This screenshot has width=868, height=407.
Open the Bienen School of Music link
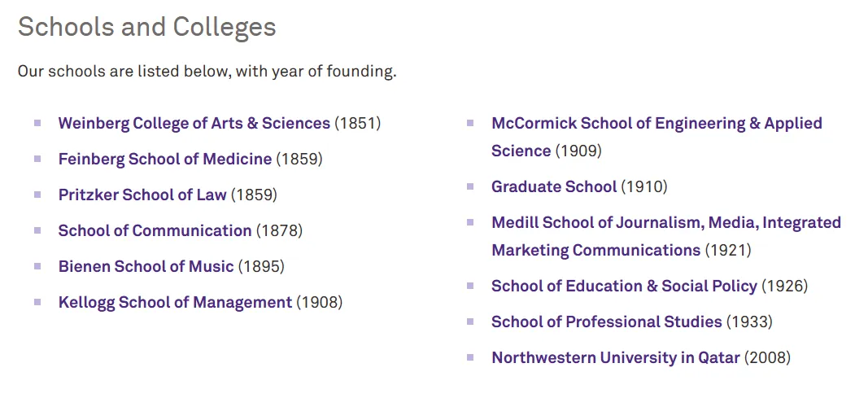[146, 267]
